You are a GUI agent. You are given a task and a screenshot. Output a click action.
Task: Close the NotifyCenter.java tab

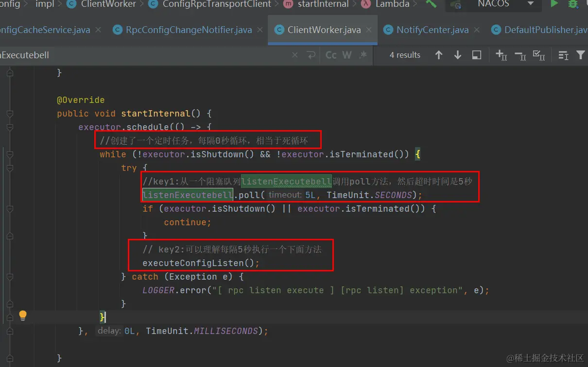(477, 30)
